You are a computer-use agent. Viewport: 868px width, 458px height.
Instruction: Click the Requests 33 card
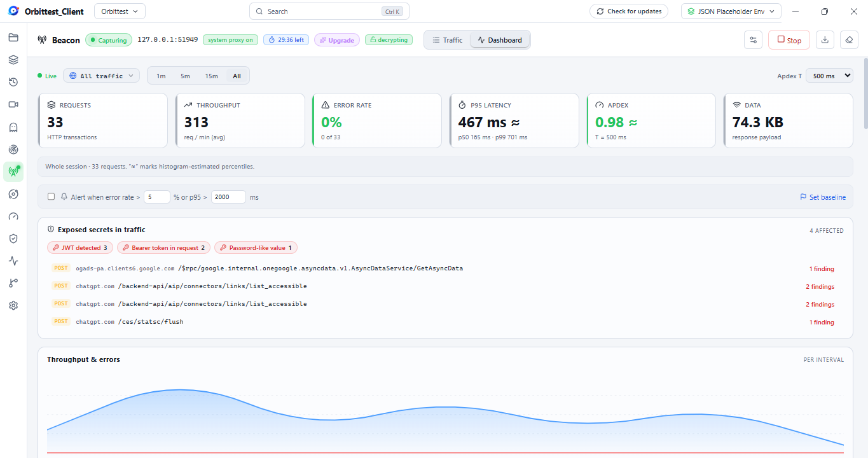pyautogui.click(x=103, y=121)
